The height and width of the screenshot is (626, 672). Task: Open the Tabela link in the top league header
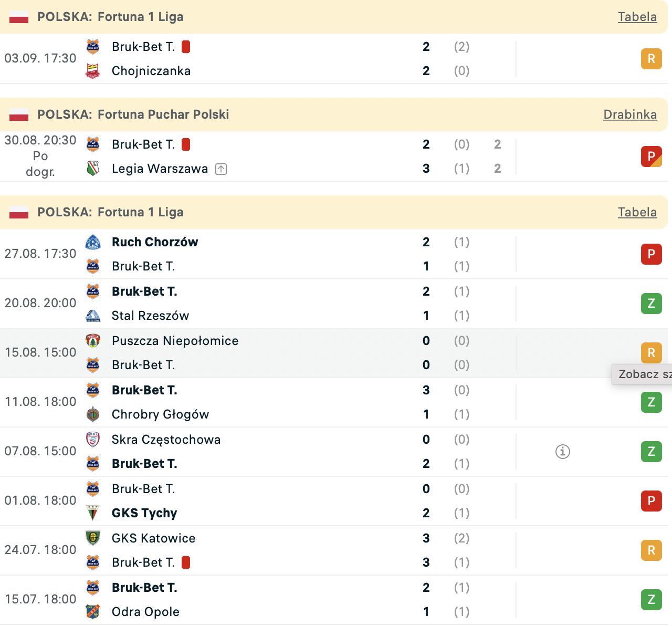[x=637, y=17]
